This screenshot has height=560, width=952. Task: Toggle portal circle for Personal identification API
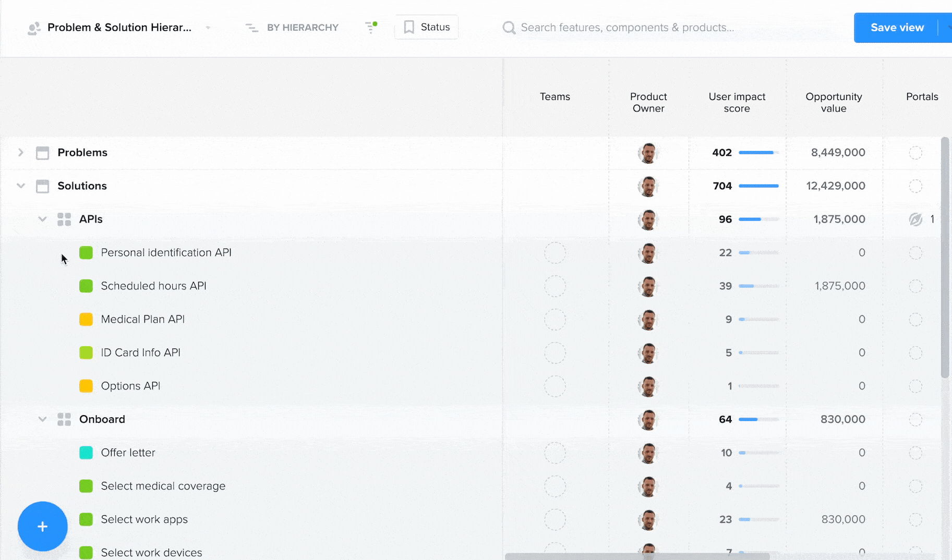coord(915,253)
